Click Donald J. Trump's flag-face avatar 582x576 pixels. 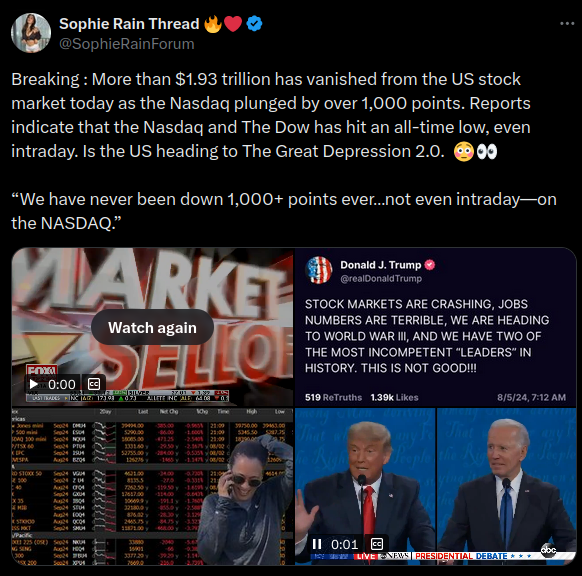coord(318,270)
